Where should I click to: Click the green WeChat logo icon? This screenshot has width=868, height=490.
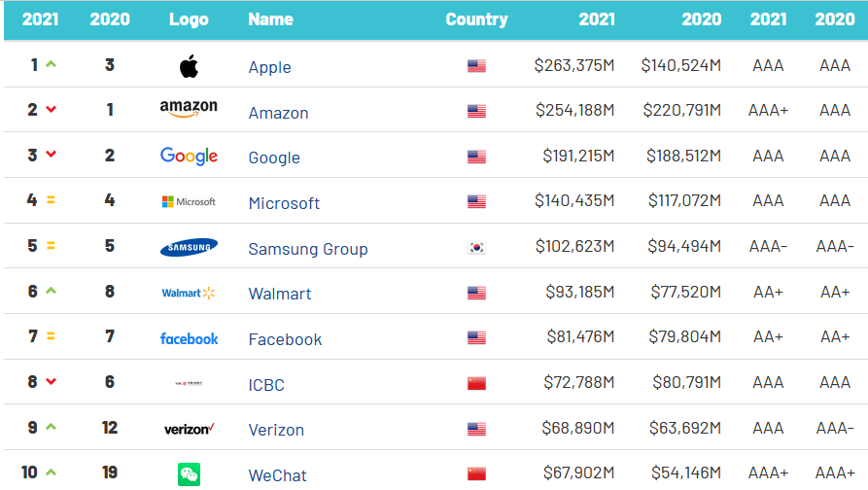(189, 474)
